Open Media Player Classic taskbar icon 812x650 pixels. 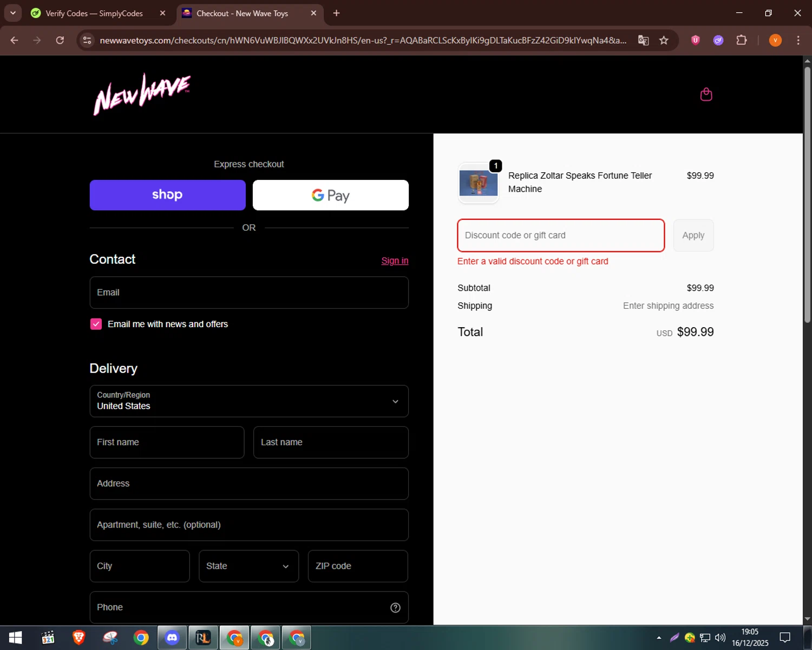click(48, 638)
